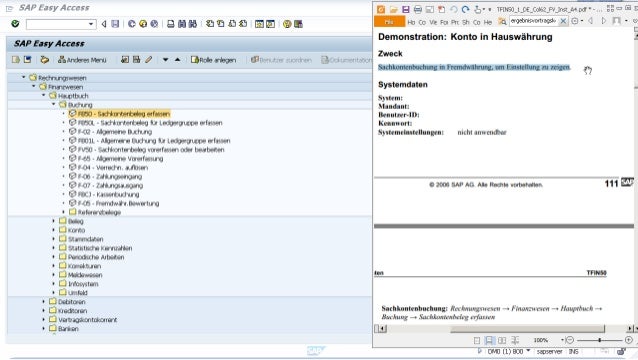Clear the PDF search with the X
The image size is (638, 360).
click(x=563, y=21)
